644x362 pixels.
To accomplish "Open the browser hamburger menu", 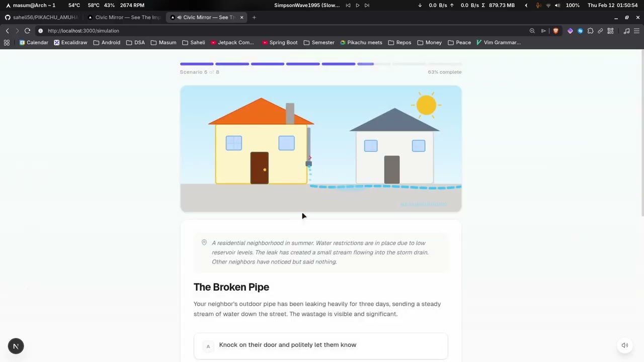I will click(x=636, y=31).
